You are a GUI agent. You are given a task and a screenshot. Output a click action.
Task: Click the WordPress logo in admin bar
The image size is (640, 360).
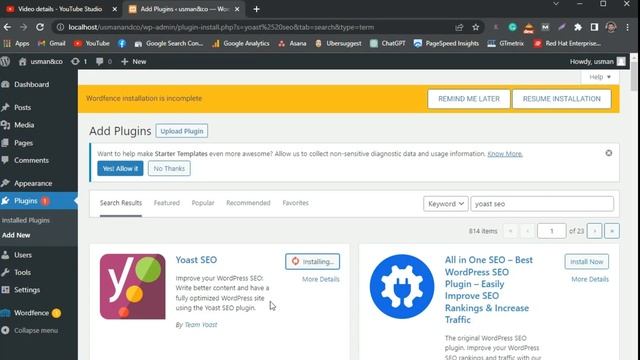[x=5, y=61]
